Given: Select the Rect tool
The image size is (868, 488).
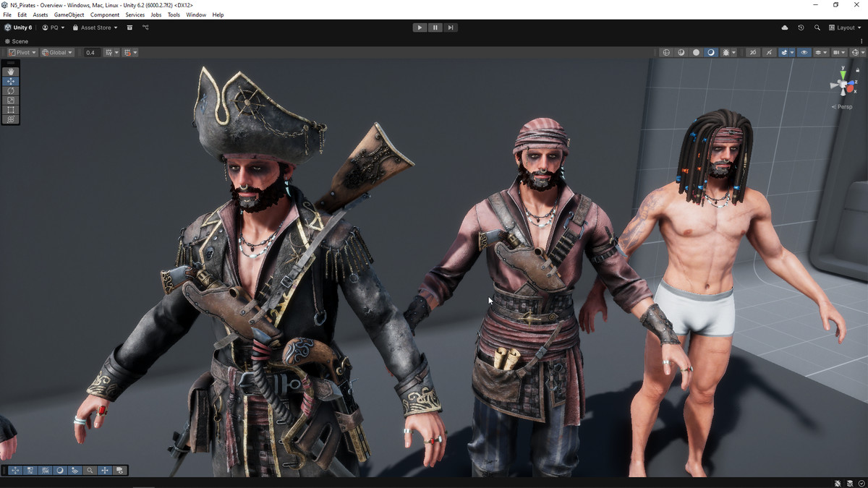Looking at the screenshot, I should [11, 110].
